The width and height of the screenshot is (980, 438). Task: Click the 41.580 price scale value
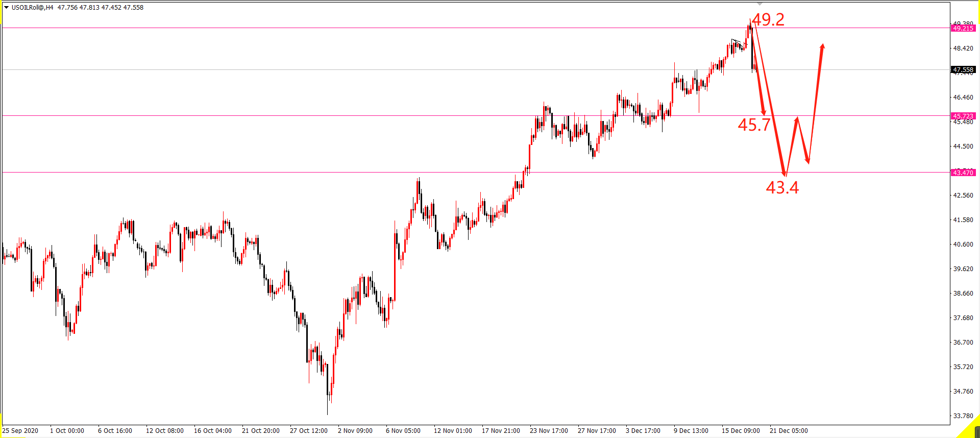pyautogui.click(x=963, y=220)
